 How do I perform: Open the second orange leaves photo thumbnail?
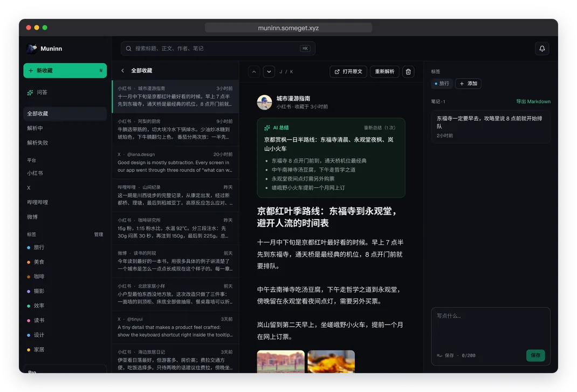click(x=331, y=361)
